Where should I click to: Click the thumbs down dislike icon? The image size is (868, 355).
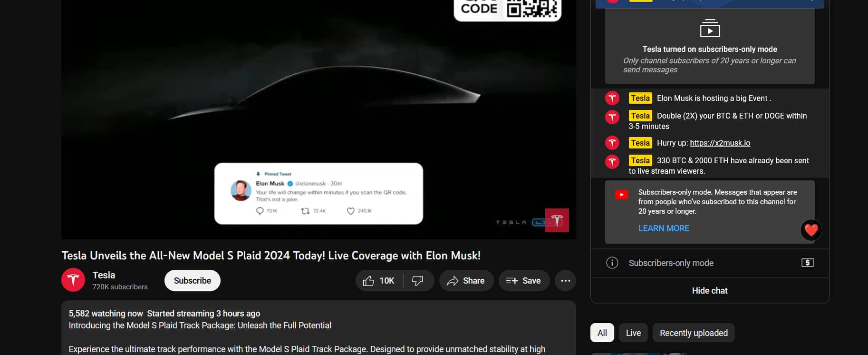point(417,281)
